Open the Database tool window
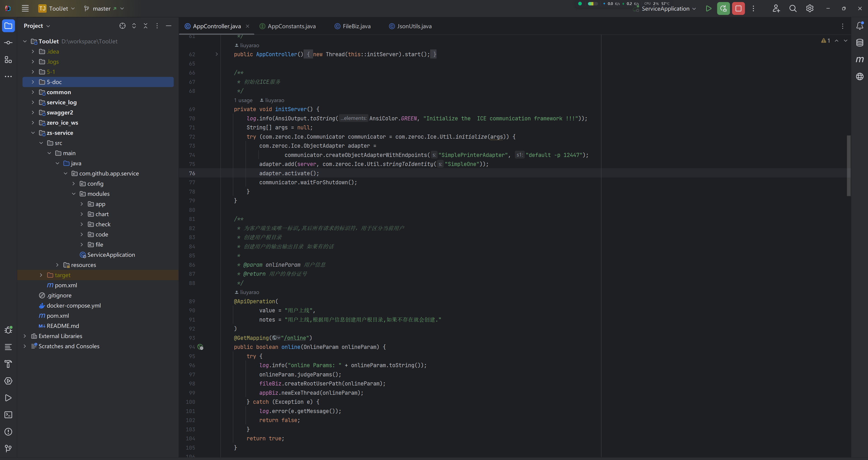This screenshot has height=460, width=868. [860, 42]
